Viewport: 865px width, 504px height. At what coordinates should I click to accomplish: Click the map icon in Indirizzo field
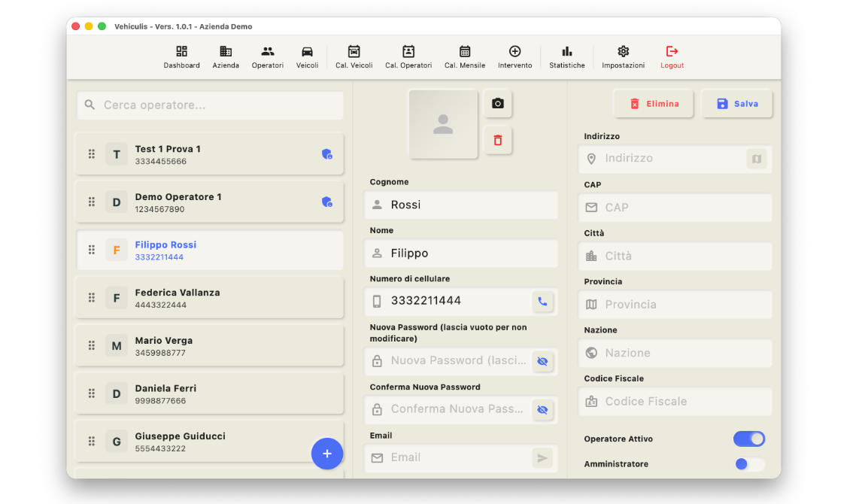[x=756, y=158]
